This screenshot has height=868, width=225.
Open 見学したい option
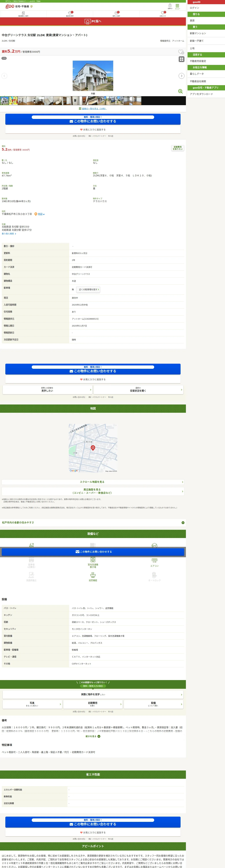point(47,390)
